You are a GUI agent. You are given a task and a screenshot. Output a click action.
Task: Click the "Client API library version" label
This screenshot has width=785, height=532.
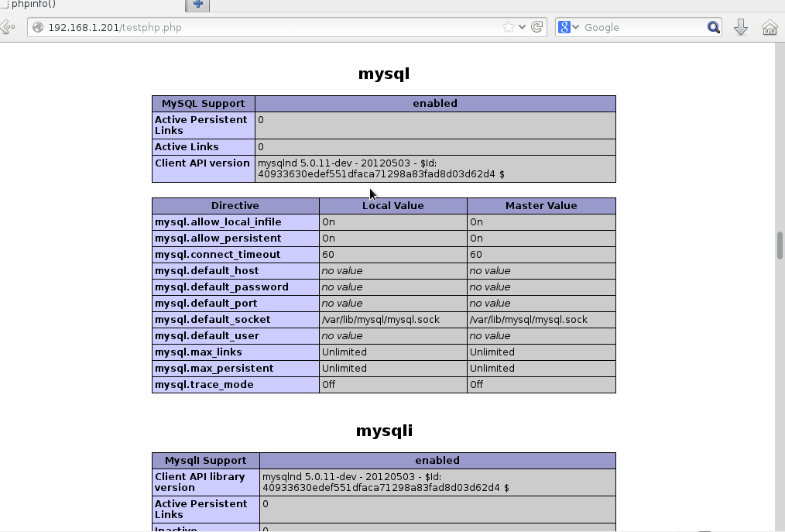pos(206,482)
